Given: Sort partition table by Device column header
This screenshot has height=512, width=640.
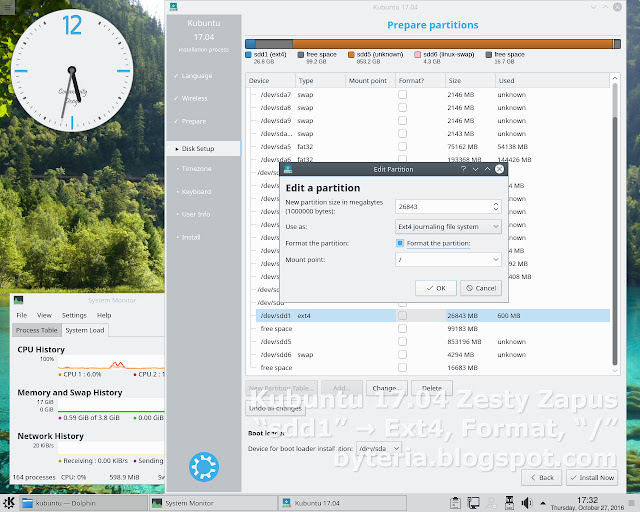Looking at the screenshot, I should [x=270, y=80].
